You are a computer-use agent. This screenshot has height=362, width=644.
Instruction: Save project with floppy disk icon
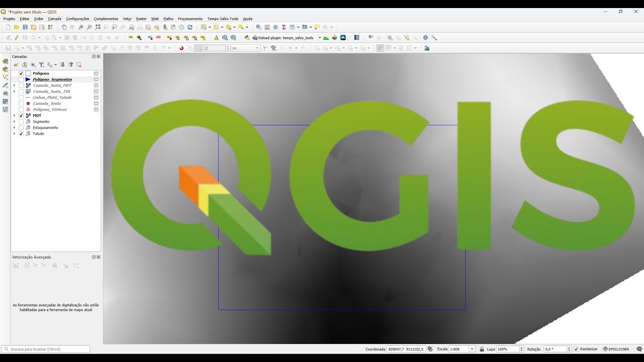click(25, 27)
